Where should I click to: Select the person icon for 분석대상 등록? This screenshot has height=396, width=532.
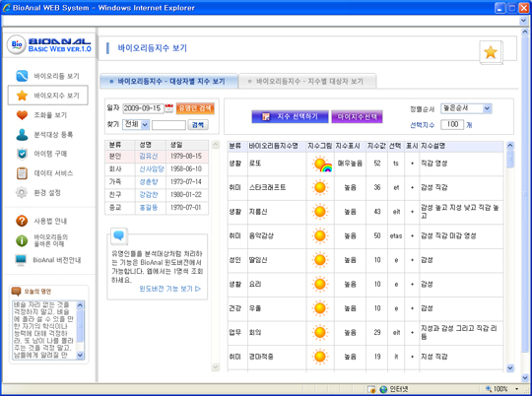pos(22,134)
